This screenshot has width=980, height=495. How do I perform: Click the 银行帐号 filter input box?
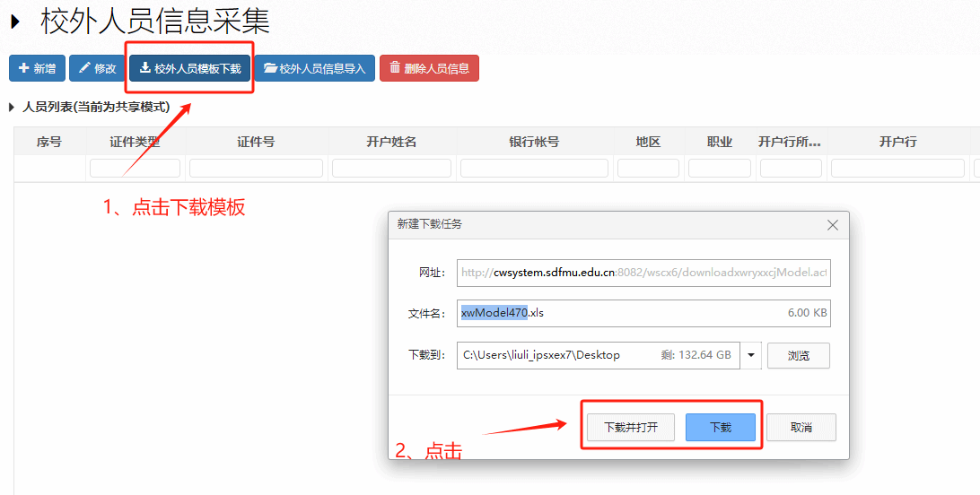pyautogui.click(x=534, y=169)
